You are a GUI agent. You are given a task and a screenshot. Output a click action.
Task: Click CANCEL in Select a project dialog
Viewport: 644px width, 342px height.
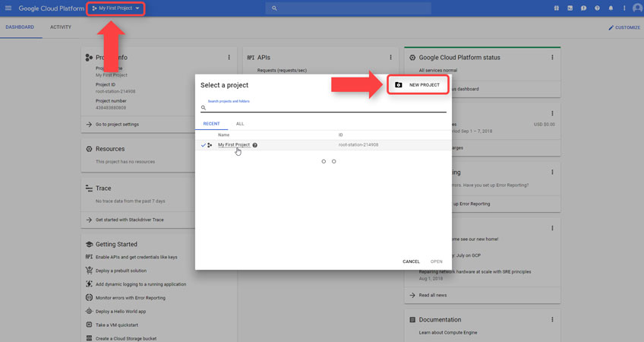tap(411, 261)
